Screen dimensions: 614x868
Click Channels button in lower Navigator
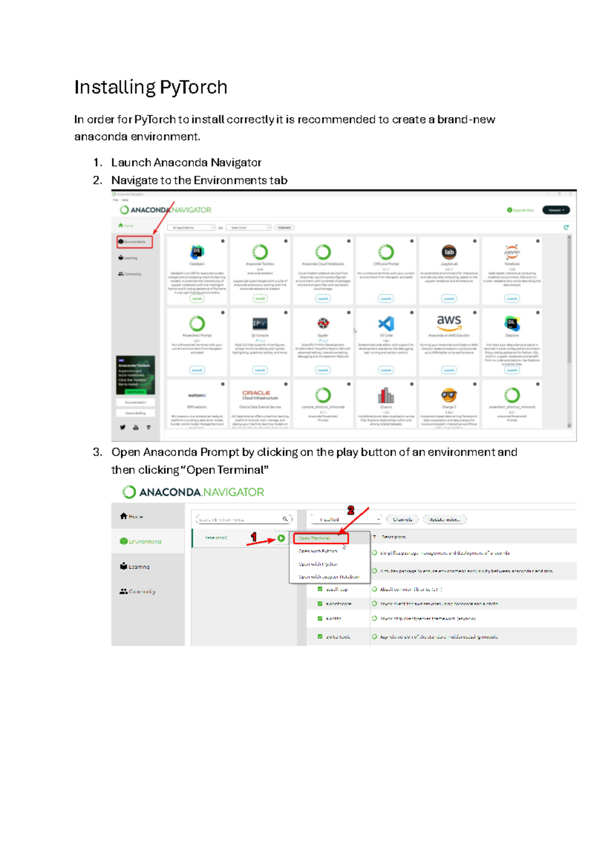pos(402,519)
